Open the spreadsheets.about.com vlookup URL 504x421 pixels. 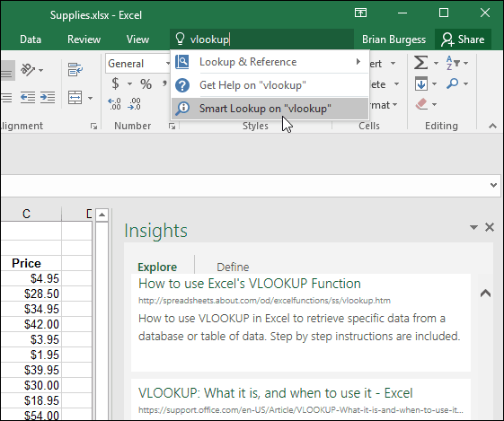[x=264, y=301]
